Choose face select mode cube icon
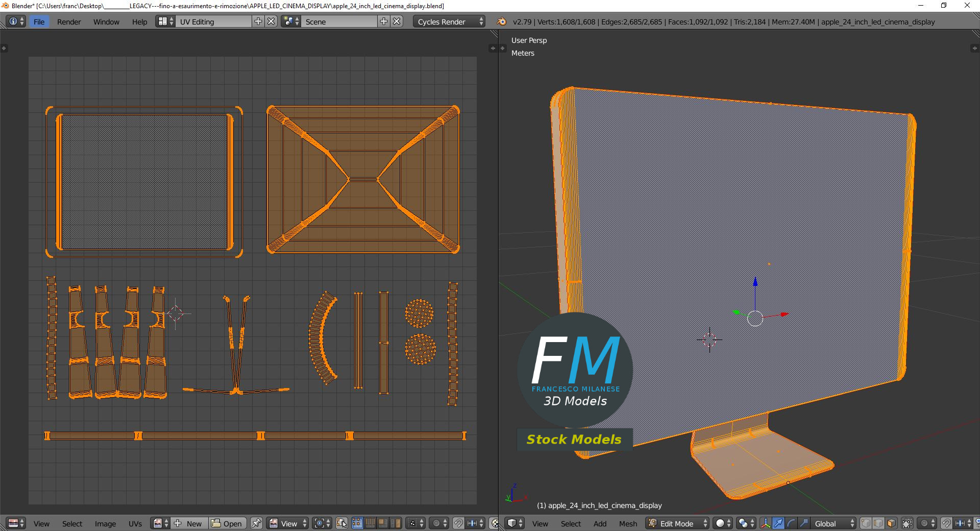The height and width of the screenshot is (531, 980). click(x=891, y=523)
